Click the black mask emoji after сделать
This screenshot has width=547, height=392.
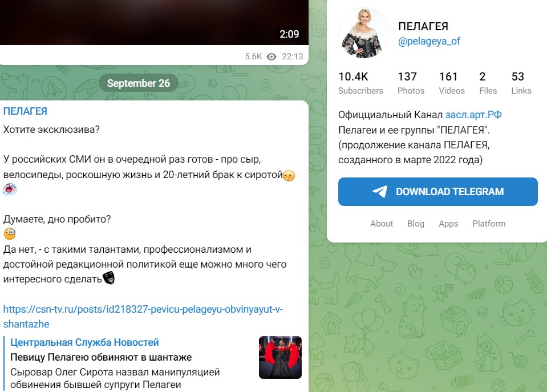[x=109, y=278]
